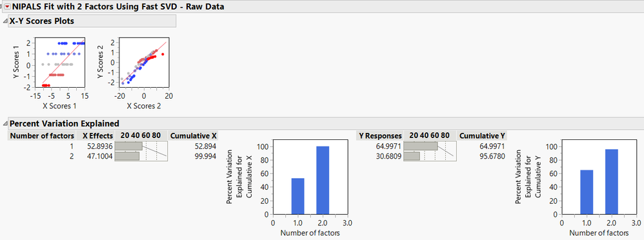
Task: Click the first Cumulative Y value 64.9971
Action: [492, 146]
